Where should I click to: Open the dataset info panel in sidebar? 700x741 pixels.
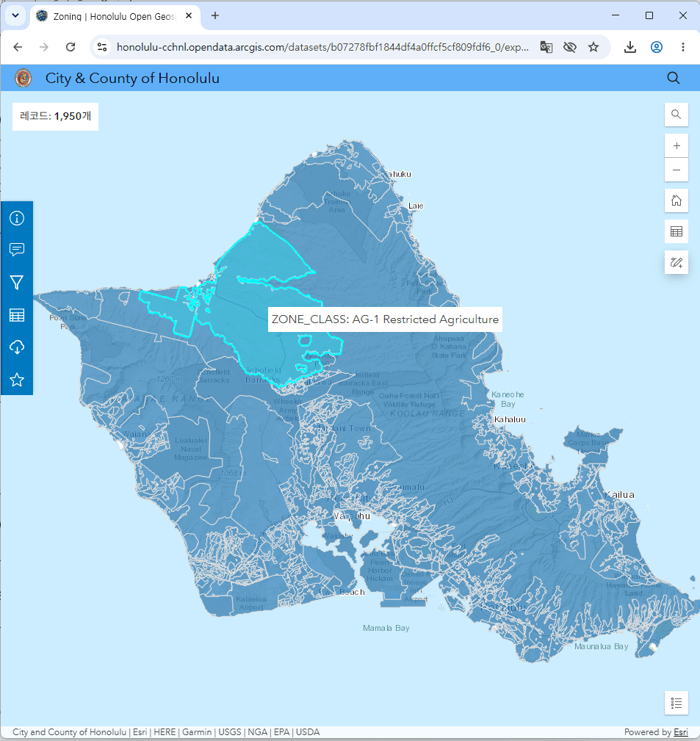17,218
